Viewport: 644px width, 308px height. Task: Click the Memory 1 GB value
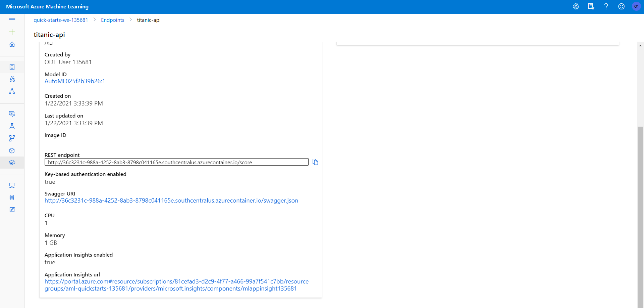[x=51, y=243]
